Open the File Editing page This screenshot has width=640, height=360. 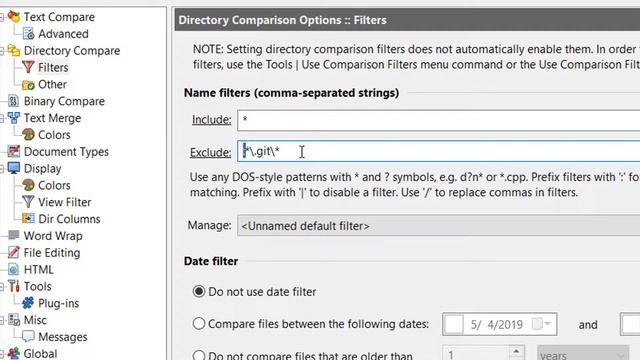pyautogui.click(x=52, y=253)
